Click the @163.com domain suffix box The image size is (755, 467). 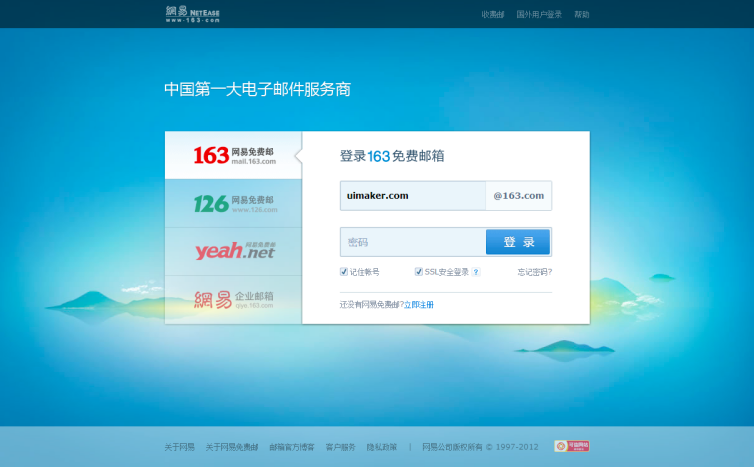519,195
